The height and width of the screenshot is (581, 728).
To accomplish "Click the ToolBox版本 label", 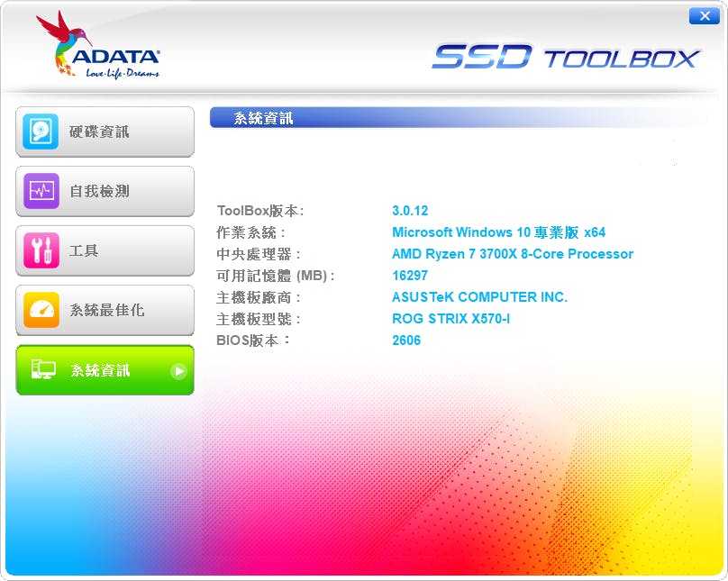I will [x=260, y=211].
